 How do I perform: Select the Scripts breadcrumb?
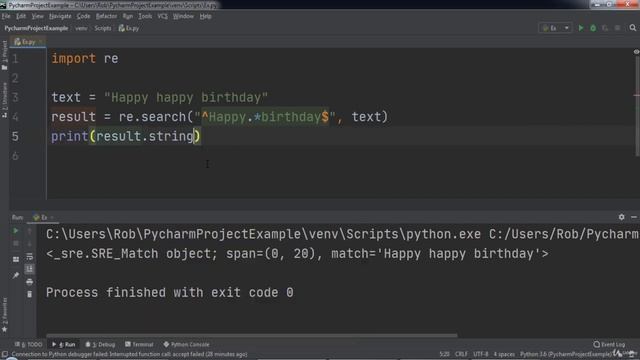click(102, 28)
